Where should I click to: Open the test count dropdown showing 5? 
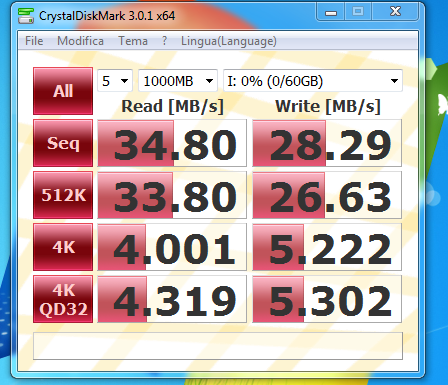[x=115, y=81]
